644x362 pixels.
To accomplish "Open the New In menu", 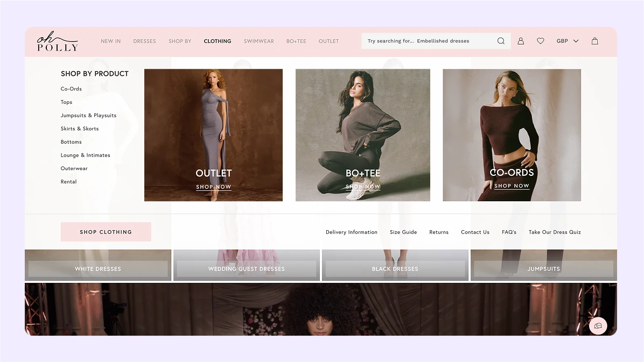I will click(x=111, y=41).
